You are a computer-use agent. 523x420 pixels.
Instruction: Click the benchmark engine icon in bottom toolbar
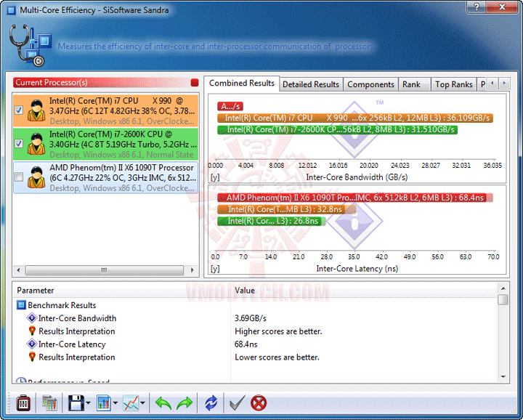pos(23,403)
